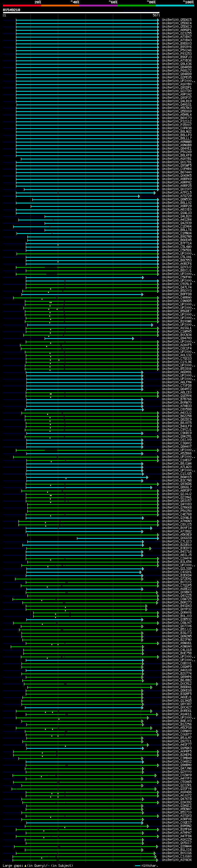Select hit label UniRef100_P68172
The image size is (197, 868).
tap(177, 71)
